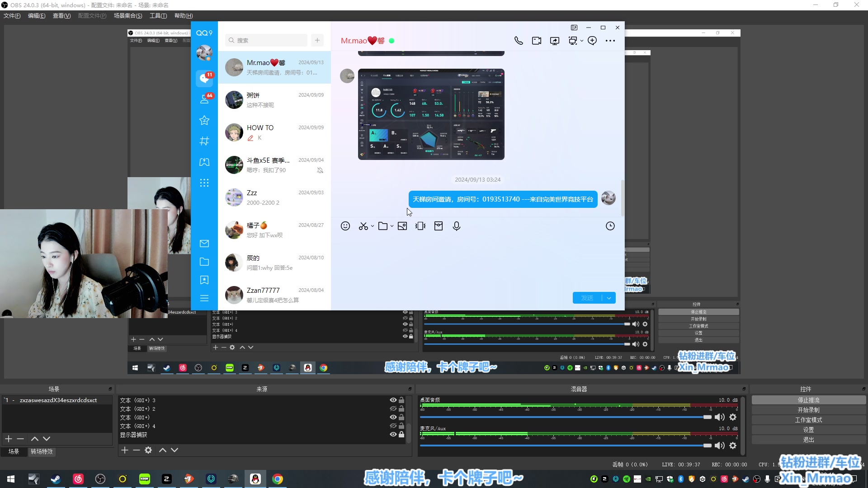The width and height of the screenshot is (868, 488).
Task: Move scene up in 场景 panel
Action: [x=34, y=439]
